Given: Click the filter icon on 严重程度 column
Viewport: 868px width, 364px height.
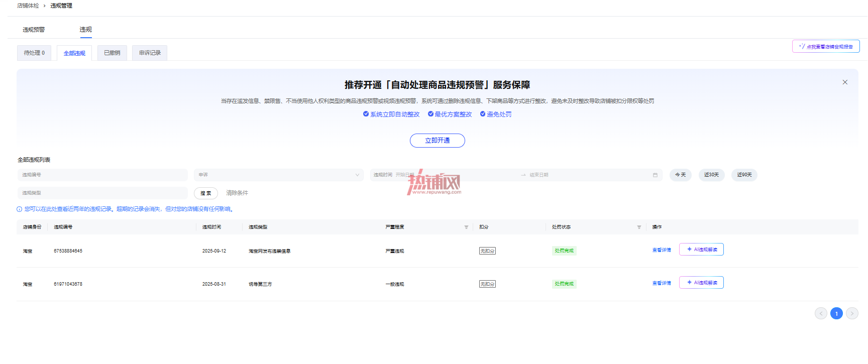Looking at the screenshot, I should click(466, 227).
